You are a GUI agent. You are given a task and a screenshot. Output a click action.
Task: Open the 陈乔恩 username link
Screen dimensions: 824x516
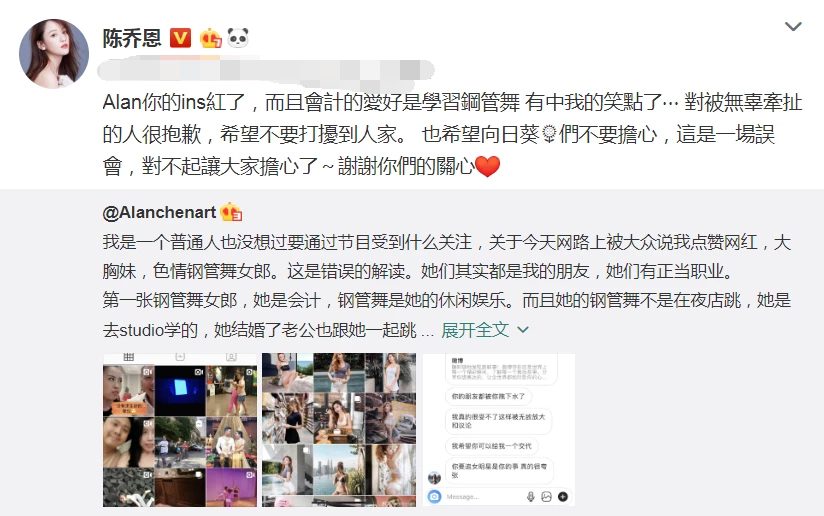tap(132, 38)
